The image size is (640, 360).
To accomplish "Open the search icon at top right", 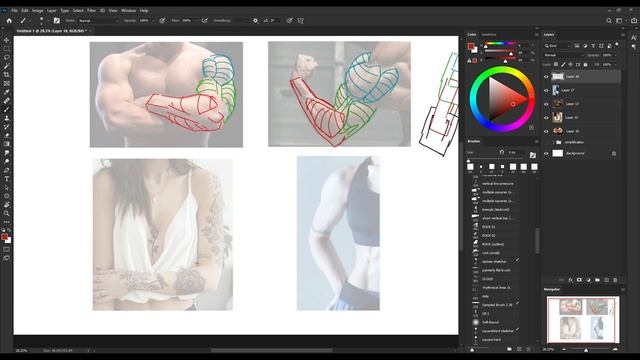I will tap(609, 20).
